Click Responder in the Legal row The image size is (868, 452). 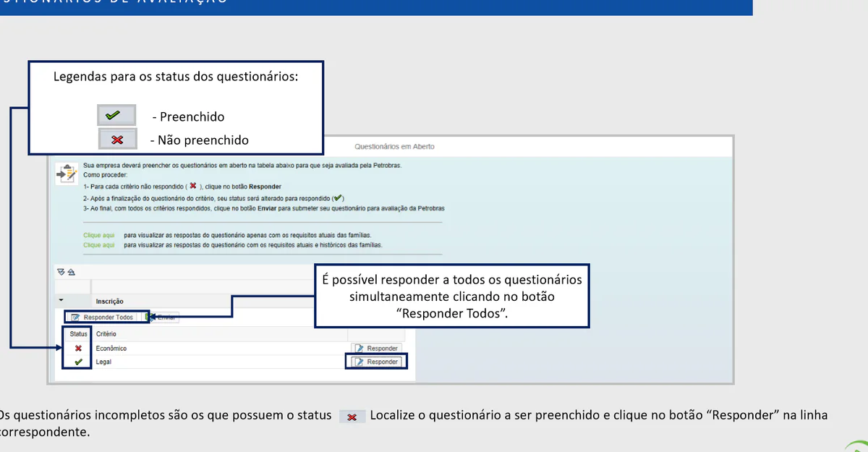[376, 362]
